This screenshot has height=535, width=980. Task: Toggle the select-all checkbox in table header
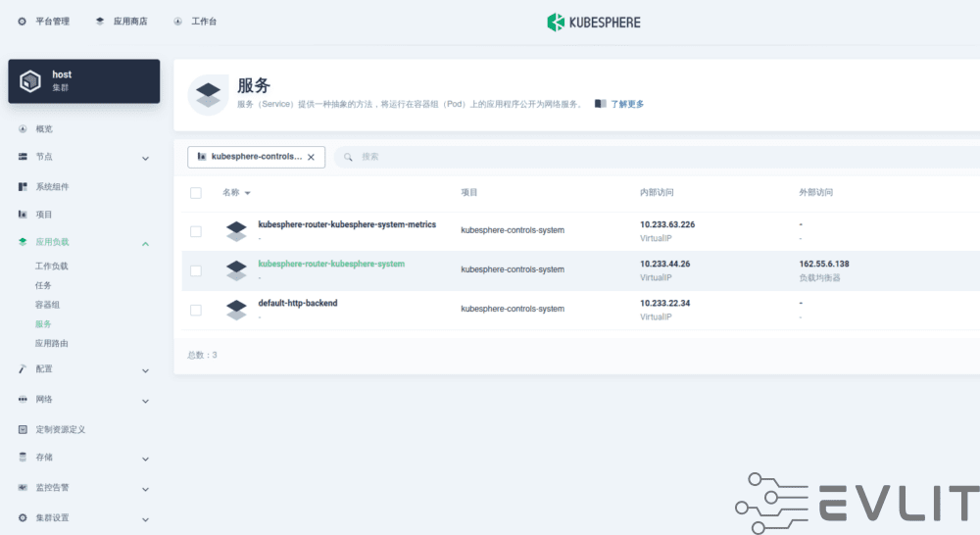click(x=196, y=193)
